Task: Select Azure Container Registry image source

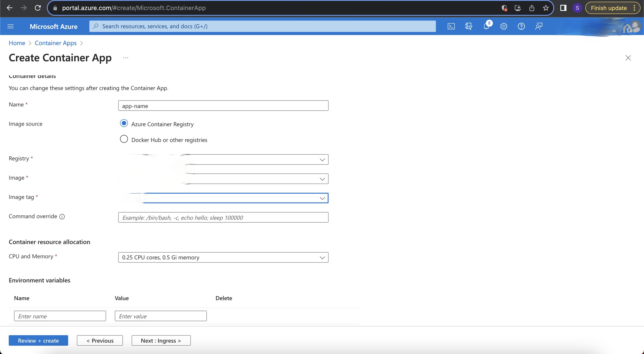Action: [124, 123]
